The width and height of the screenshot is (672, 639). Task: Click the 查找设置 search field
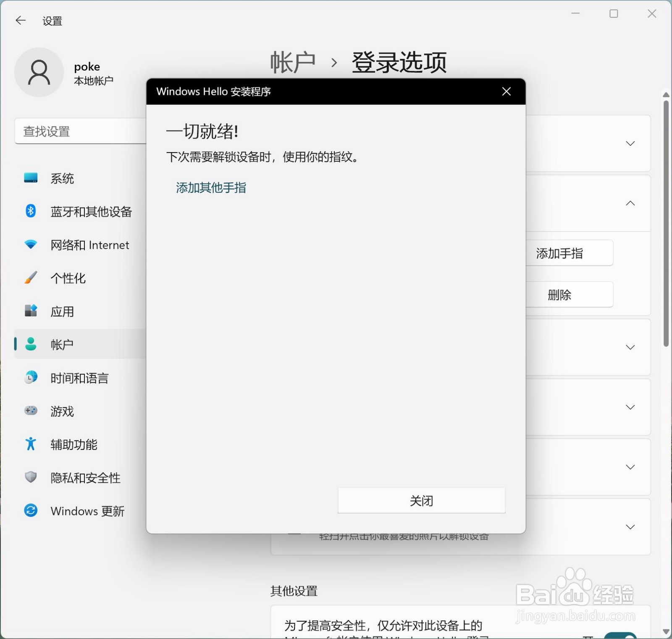(x=81, y=131)
